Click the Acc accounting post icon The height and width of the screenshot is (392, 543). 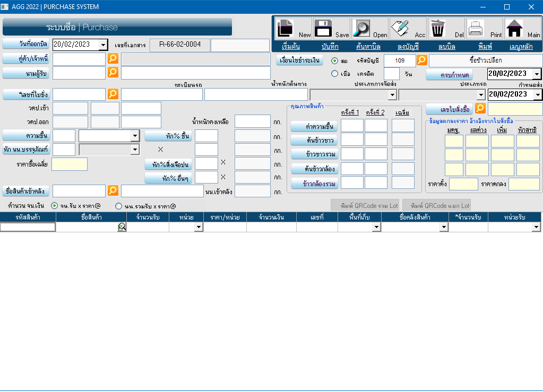(x=400, y=28)
